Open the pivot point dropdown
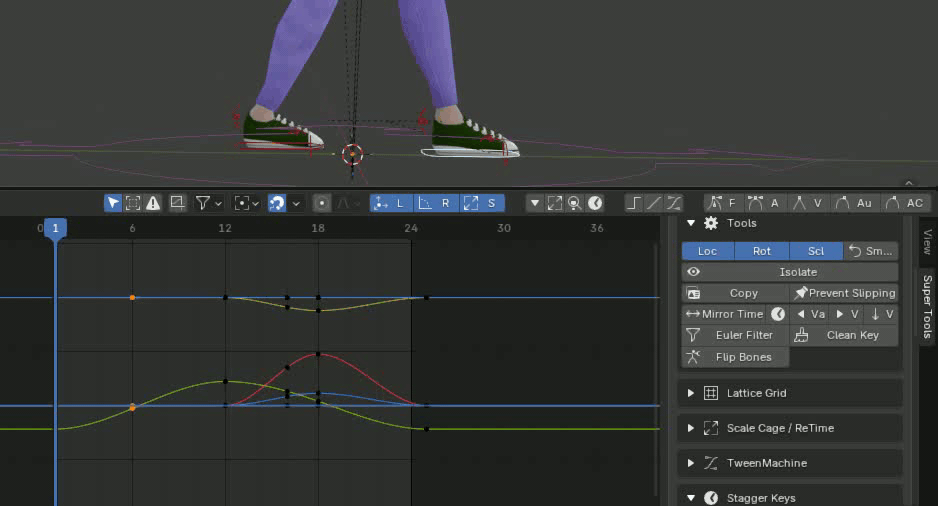Image resolution: width=938 pixels, height=506 pixels. tap(246, 203)
